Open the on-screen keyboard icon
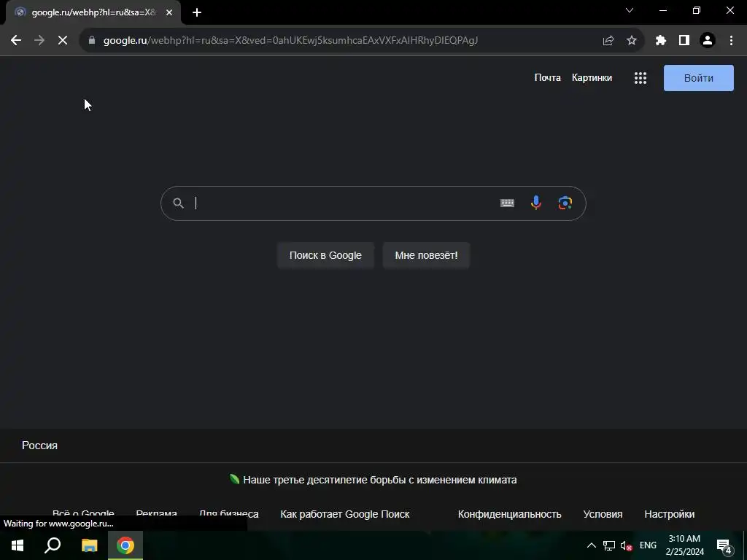This screenshot has width=747, height=560. click(507, 203)
